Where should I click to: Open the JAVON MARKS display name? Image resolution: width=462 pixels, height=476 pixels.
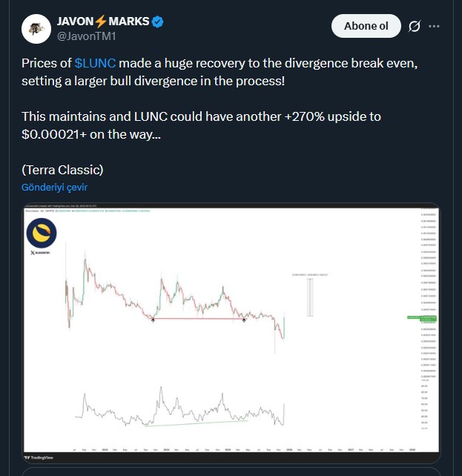pyautogui.click(x=103, y=22)
